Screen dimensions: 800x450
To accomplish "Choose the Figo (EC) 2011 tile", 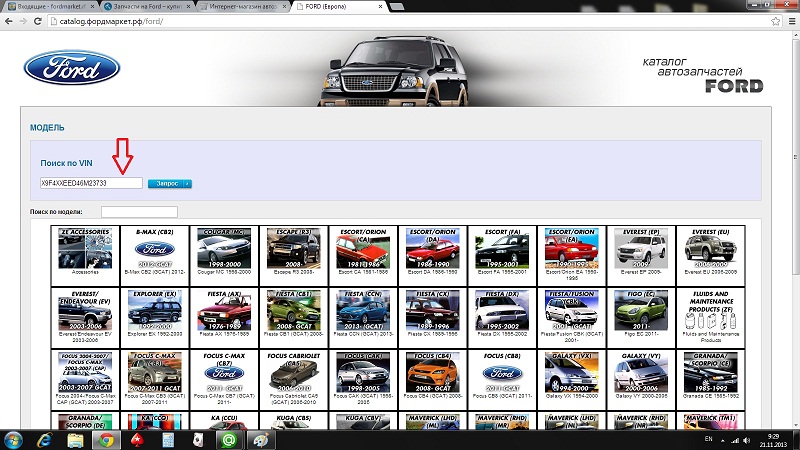I will pyautogui.click(x=641, y=317).
